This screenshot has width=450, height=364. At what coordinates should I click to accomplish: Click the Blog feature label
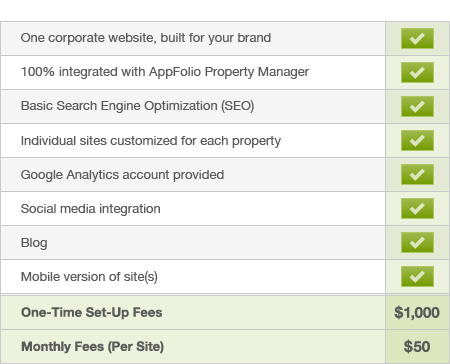34,243
